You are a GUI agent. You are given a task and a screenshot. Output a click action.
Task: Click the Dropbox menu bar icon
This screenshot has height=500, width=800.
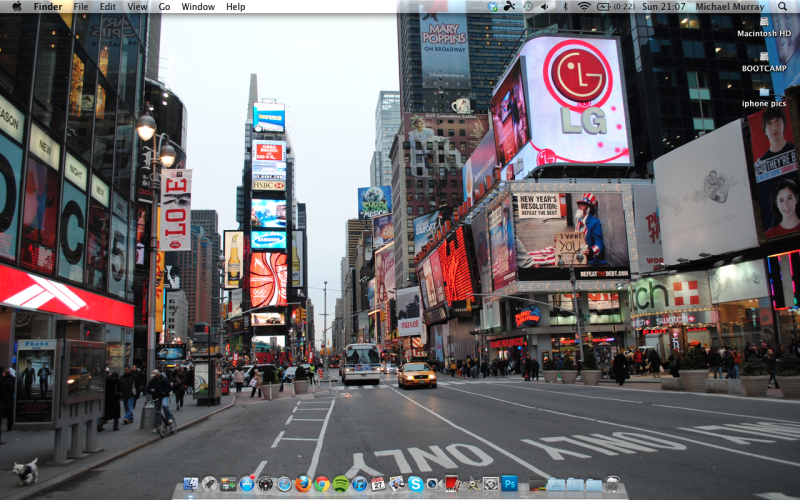492,7
